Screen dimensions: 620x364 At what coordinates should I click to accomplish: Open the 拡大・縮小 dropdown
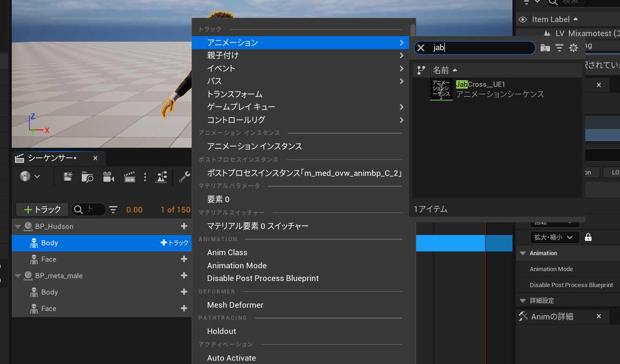tap(554, 237)
